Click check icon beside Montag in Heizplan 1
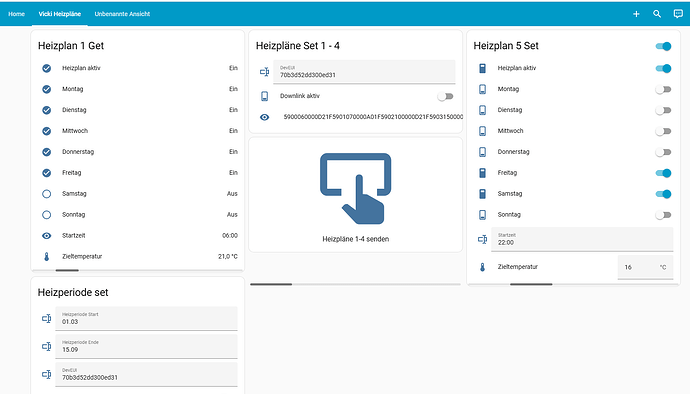 [x=47, y=89]
